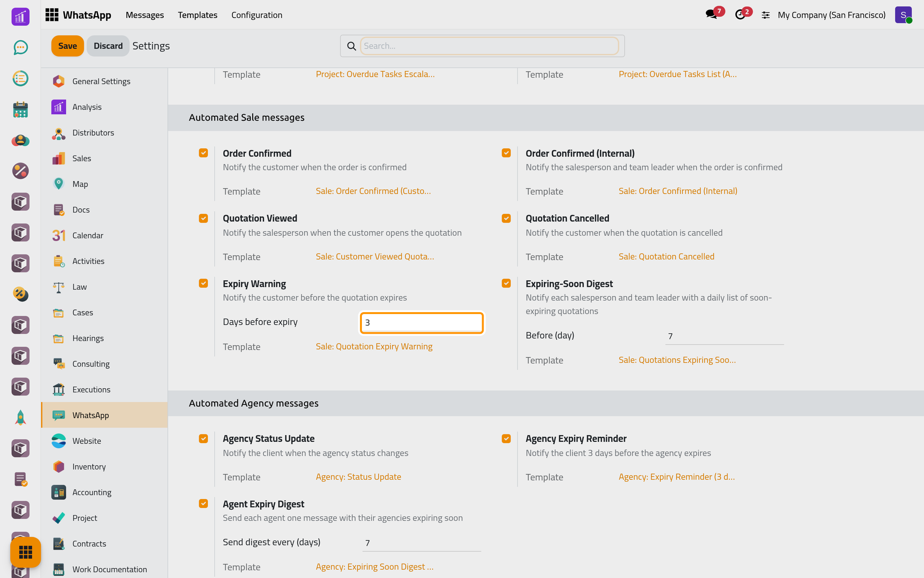The width and height of the screenshot is (924, 578).
Task: Focus the Days before expiry input
Action: coord(422,323)
